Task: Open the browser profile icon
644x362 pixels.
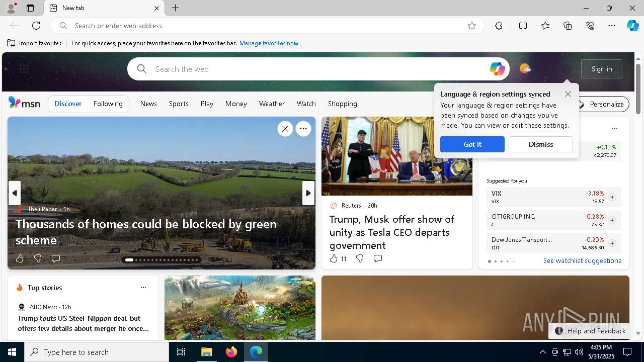Action: [11, 8]
